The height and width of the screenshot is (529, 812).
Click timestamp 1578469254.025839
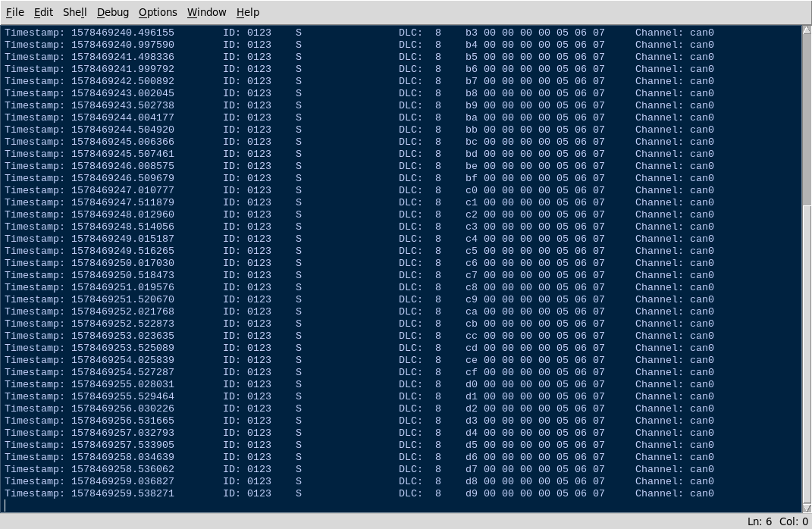point(123,360)
